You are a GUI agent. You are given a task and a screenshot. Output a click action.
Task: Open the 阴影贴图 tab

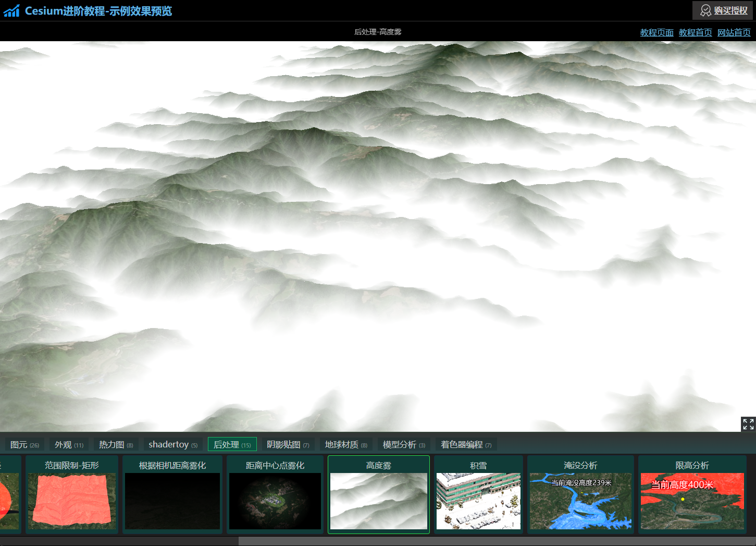(x=288, y=444)
